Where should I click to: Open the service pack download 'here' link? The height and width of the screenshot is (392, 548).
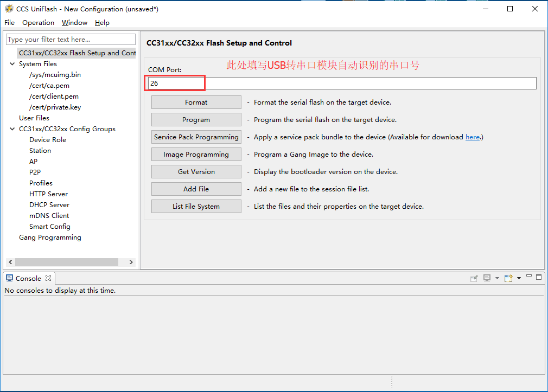[x=473, y=137]
